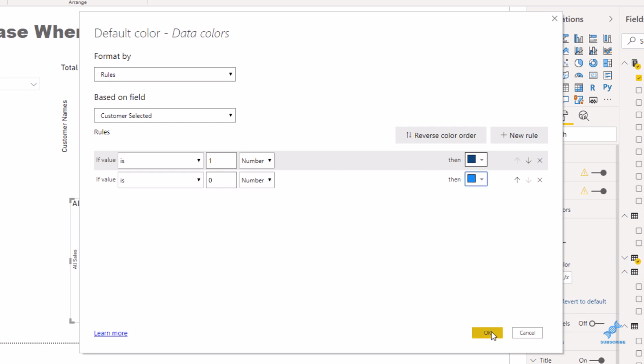644x364 pixels.
Task: Open dark blue color swatch of first rule
Action: pos(476,160)
